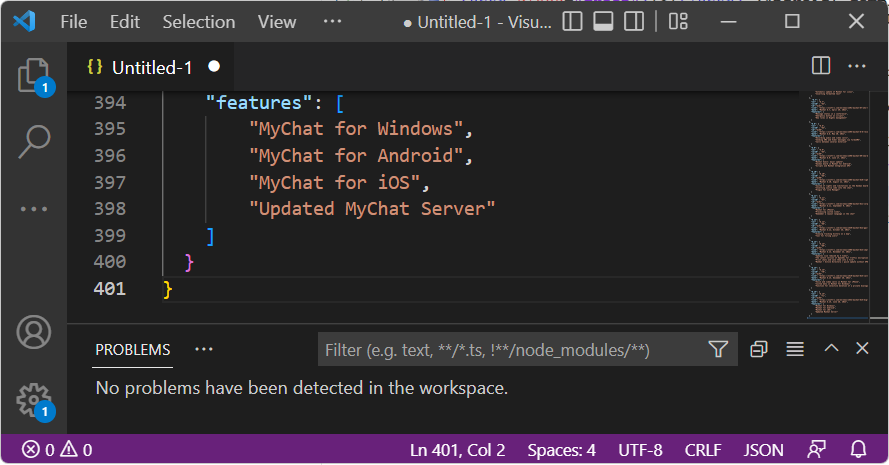Toggle Panel layout icon in title bar
This screenshot has width=889, height=465.
(603, 22)
